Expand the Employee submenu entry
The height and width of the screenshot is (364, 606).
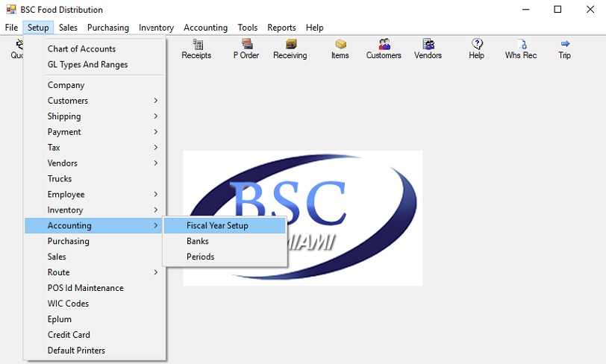click(95, 195)
